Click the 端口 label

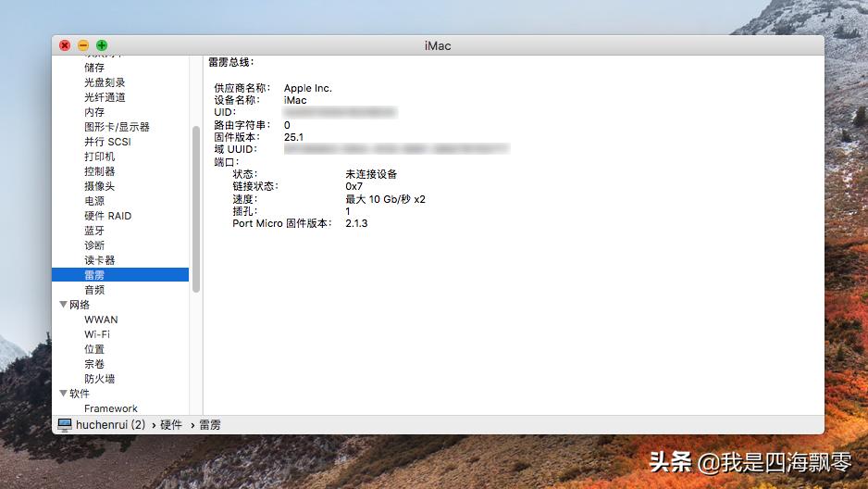[x=227, y=162]
